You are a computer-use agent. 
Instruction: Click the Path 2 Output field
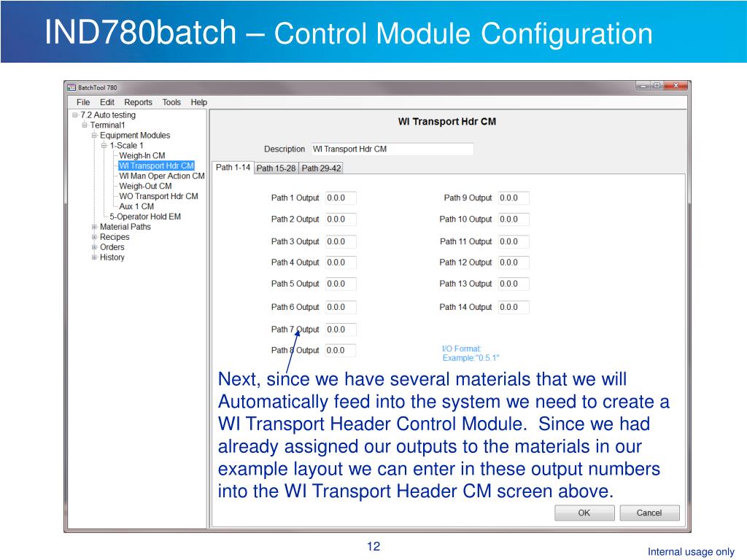[x=341, y=219]
